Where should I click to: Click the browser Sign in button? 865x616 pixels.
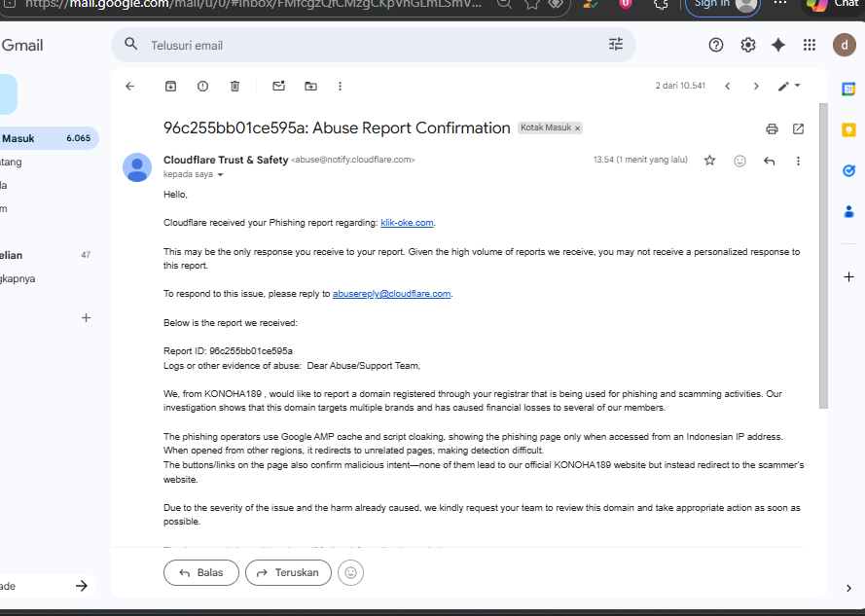(723, 5)
